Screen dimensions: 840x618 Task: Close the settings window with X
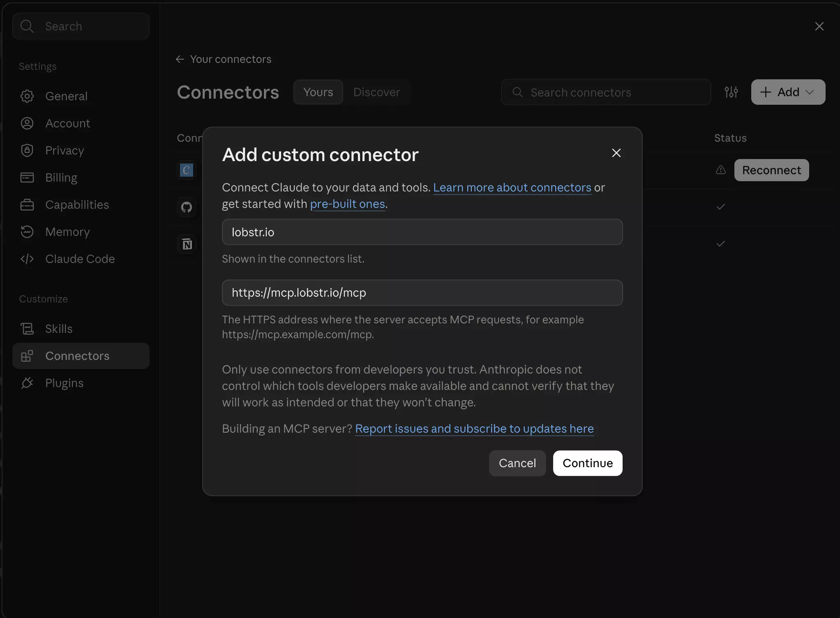point(819,26)
